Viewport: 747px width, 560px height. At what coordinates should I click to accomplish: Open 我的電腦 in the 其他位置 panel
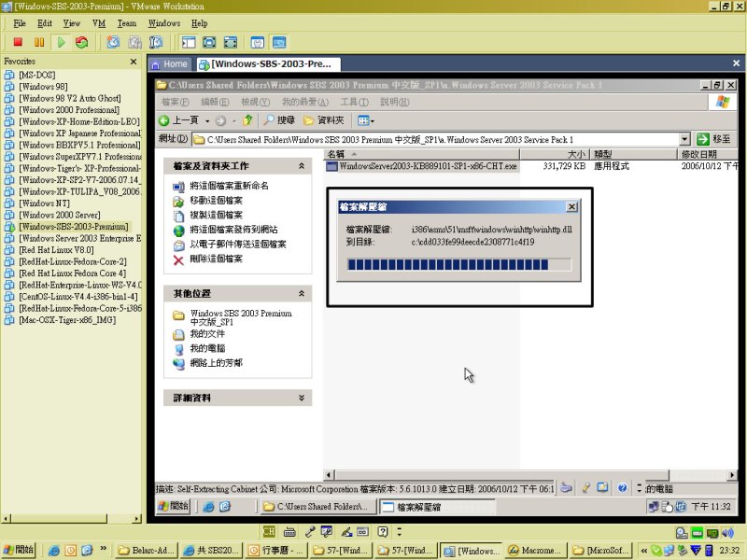(207, 348)
